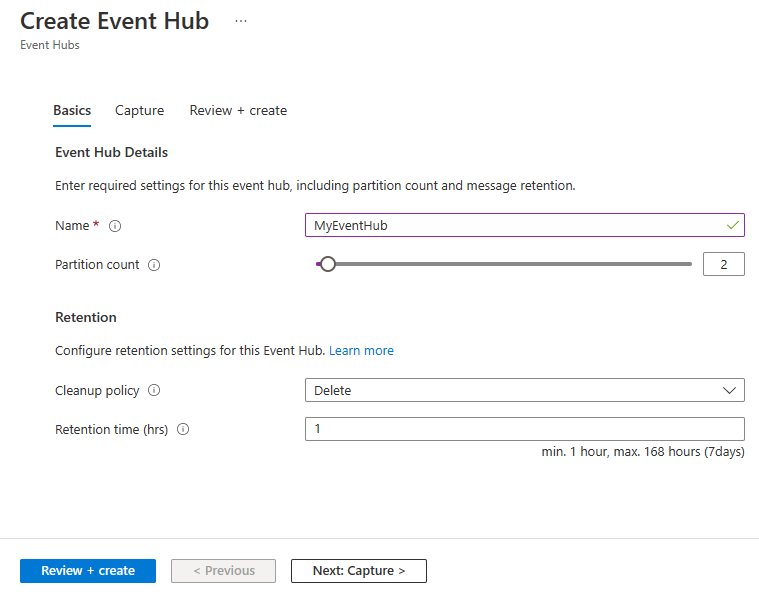
Task: Click the Retention time hours input field
Action: [524, 429]
